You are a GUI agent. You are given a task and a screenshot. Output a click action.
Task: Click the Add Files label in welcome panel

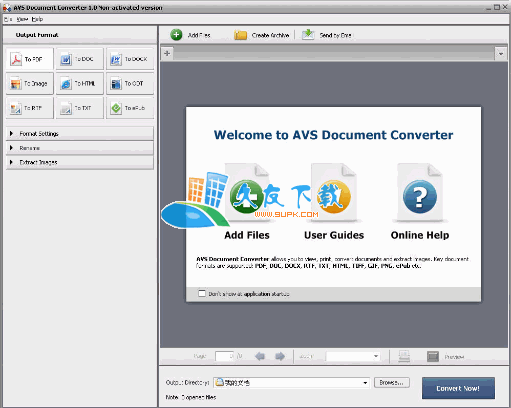(x=247, y=235)
